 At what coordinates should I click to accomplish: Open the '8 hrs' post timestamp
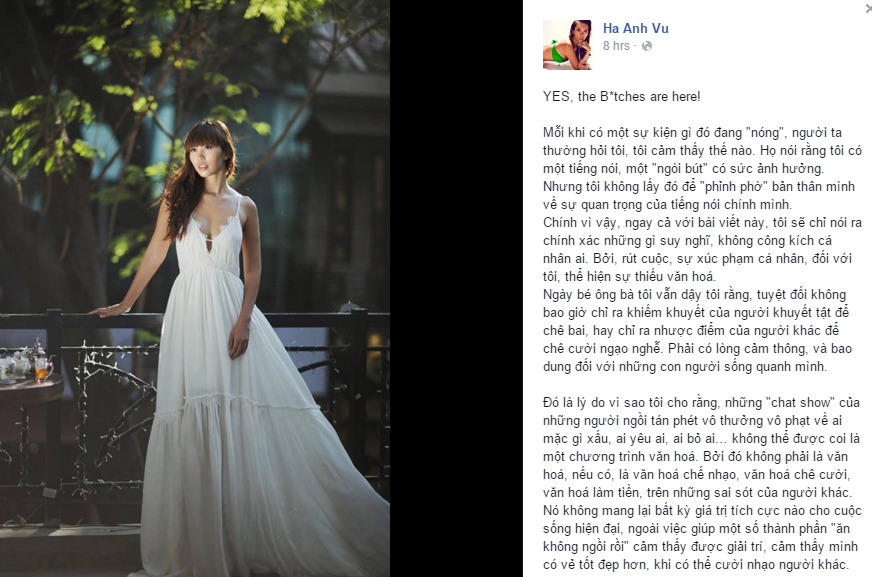616,46
